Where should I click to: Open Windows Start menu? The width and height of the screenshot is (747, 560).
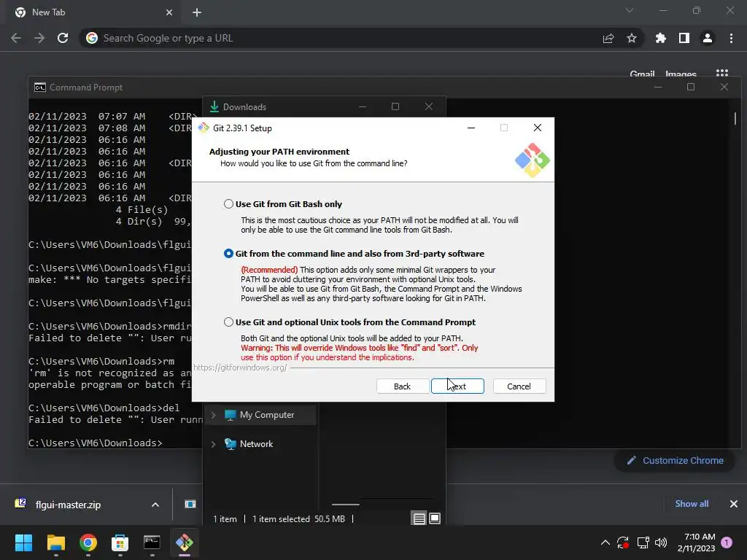23,542
